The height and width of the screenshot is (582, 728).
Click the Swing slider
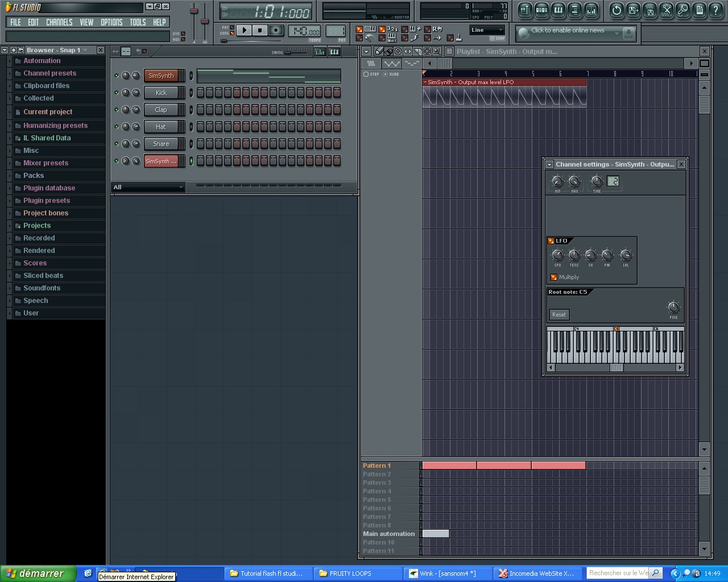[x=296, y=52]
